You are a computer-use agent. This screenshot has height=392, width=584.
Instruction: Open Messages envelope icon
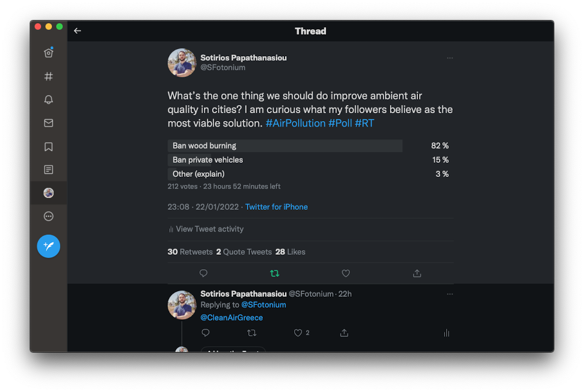(49, 123)
